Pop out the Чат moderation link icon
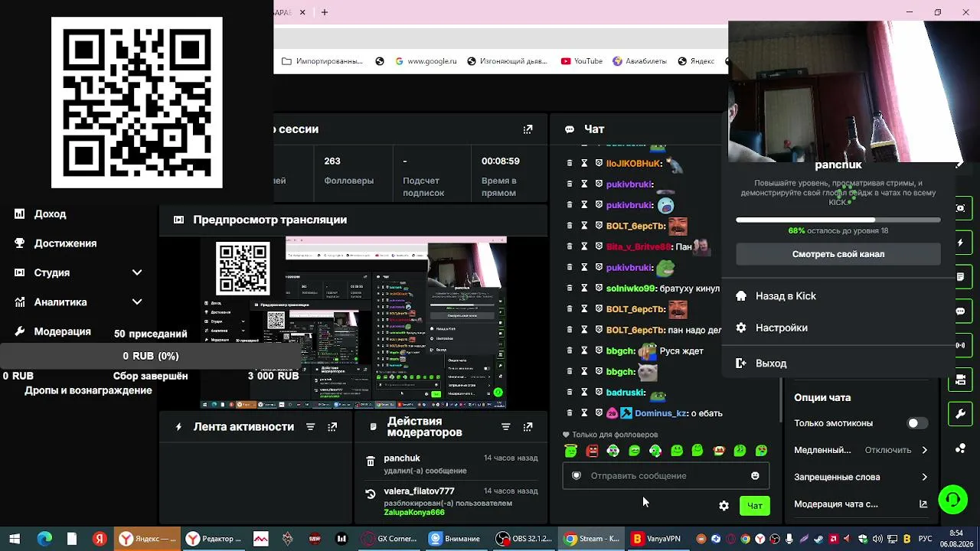Image resolution: width=980 pixels, height=551 pixels. tap(923, 504)
